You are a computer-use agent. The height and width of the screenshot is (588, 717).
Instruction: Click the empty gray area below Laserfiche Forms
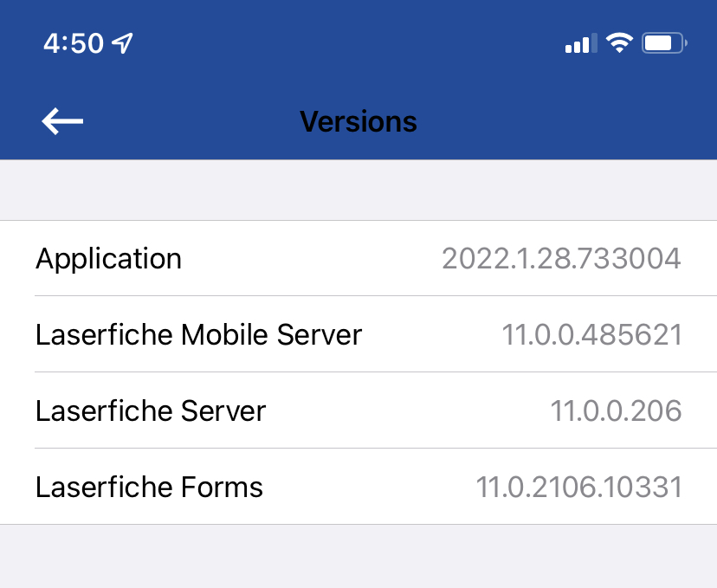[358, 556]
